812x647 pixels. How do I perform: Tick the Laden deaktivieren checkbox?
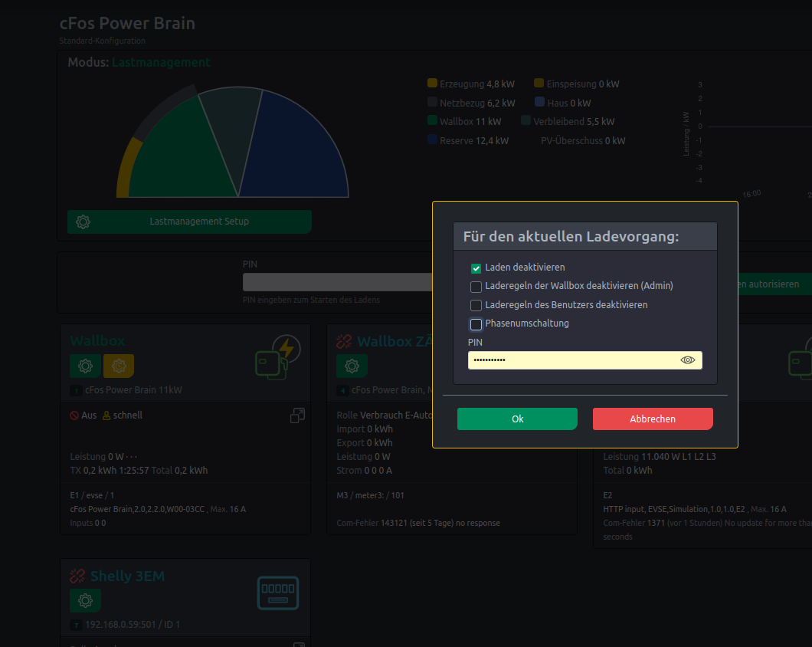pyautogui.click(x=476, y=268)
